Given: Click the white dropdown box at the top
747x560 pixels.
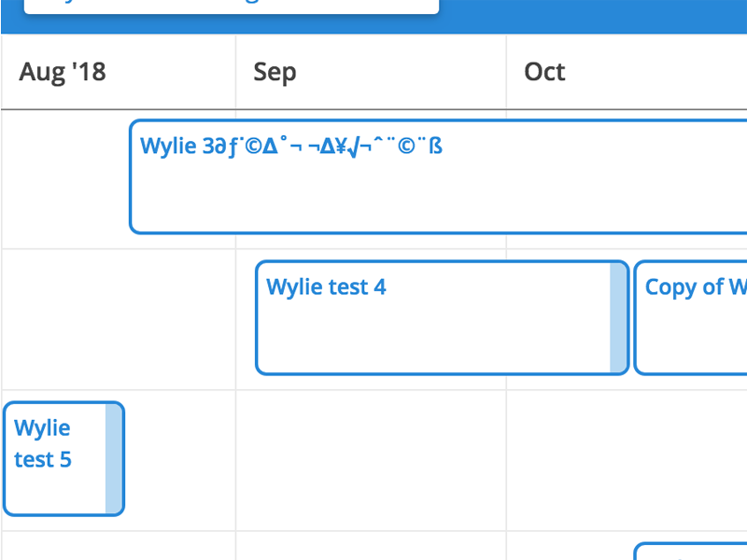Looking at the screenshot, I should pos(231,6).
